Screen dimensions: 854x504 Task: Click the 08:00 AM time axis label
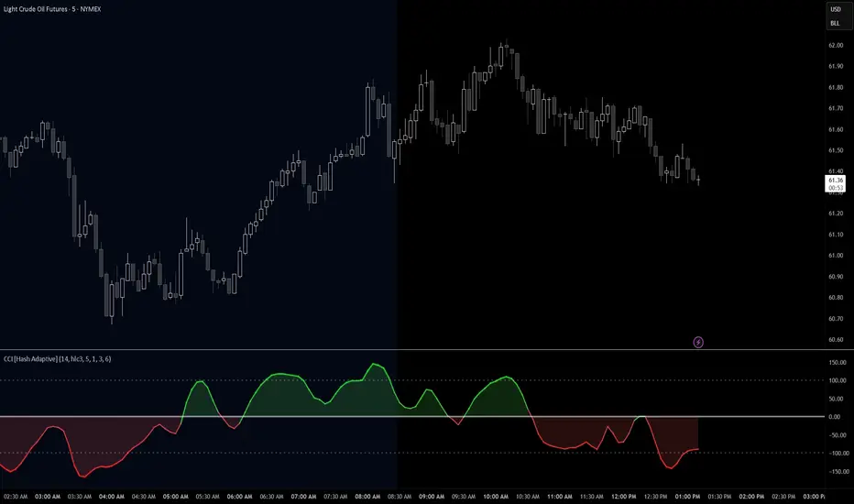point(367,497)
